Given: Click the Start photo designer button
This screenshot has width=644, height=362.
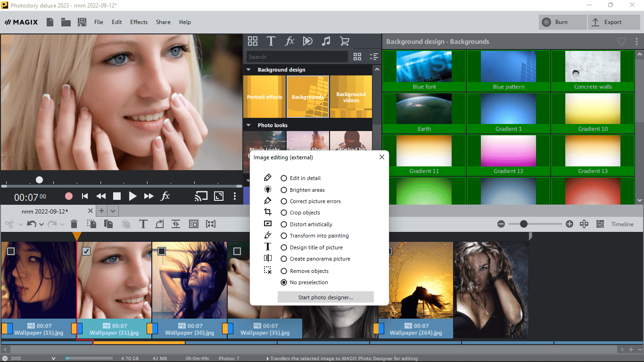Looking at the screenshot, I should 325,297.
